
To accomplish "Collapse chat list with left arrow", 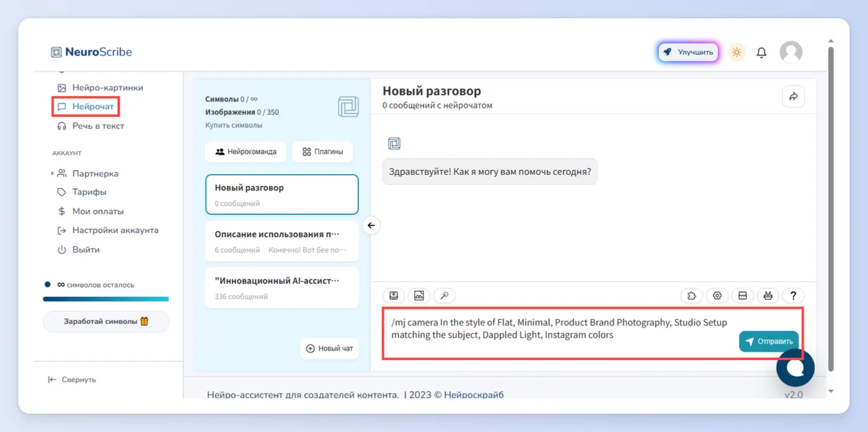I will click(371, 225).
